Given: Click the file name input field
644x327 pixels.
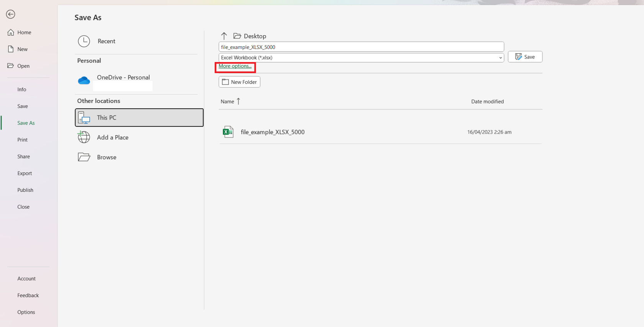Looking at the screenshot, I should coord(361,47).
